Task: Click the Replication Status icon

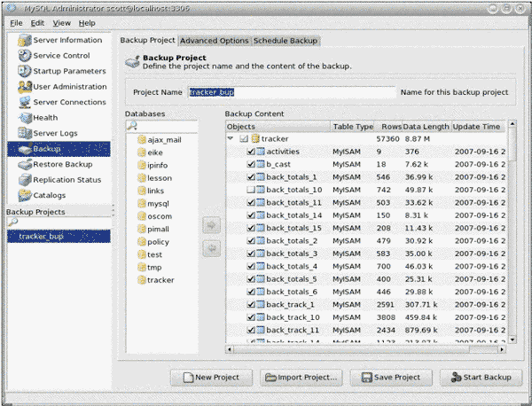Action: coord(25,180)
